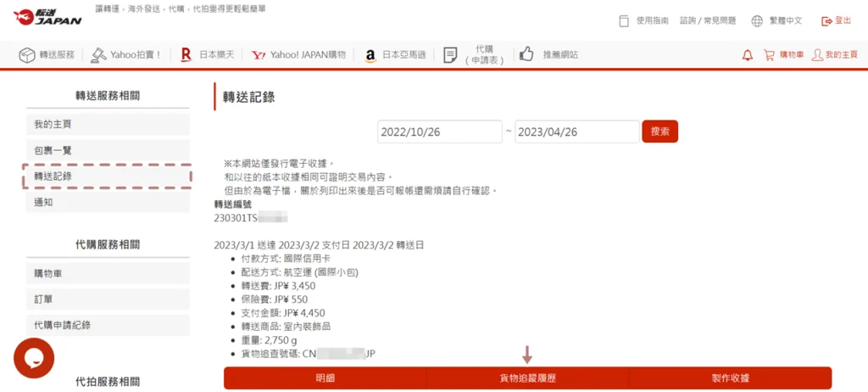Click the 登出 logout icon
Screen dimensions: 868x392
(827, 21)
